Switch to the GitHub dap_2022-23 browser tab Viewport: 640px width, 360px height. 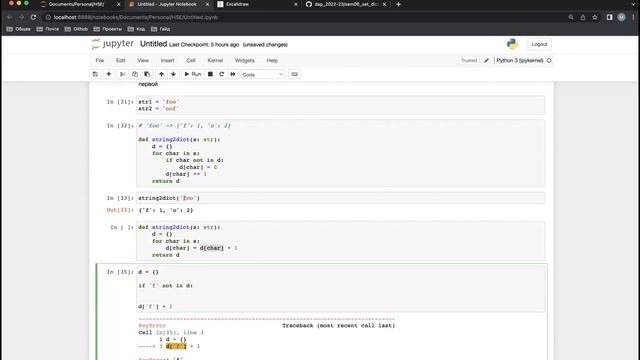pyautogui.click(x=346, y=4)
